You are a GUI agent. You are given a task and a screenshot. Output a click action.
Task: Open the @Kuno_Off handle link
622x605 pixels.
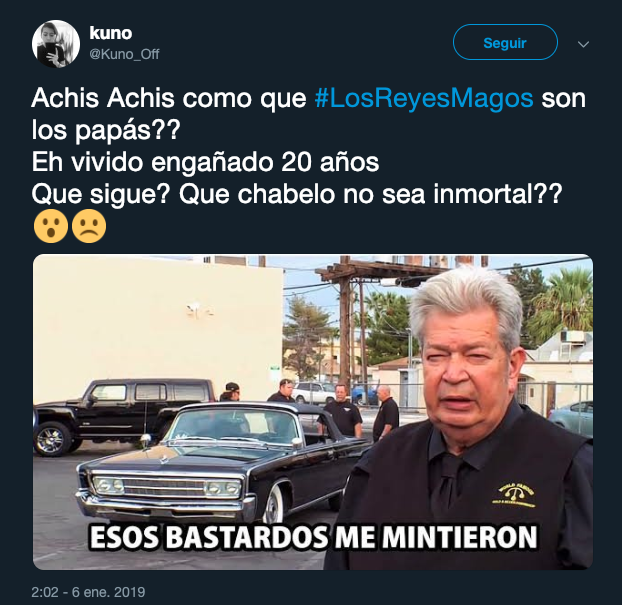(x=124, y=54)
